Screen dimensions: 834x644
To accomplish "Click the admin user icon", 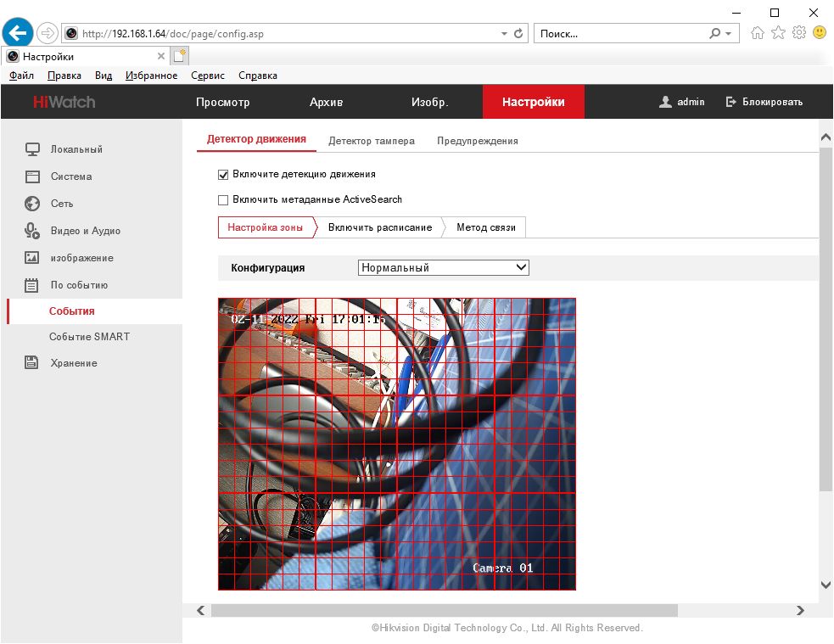I will click(x=665, y=102).
